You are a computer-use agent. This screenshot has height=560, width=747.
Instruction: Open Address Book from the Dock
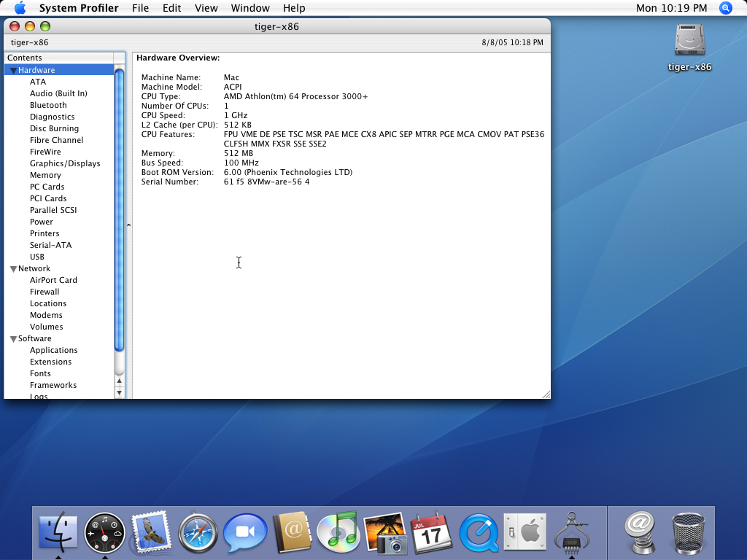[x=292, y=532]
